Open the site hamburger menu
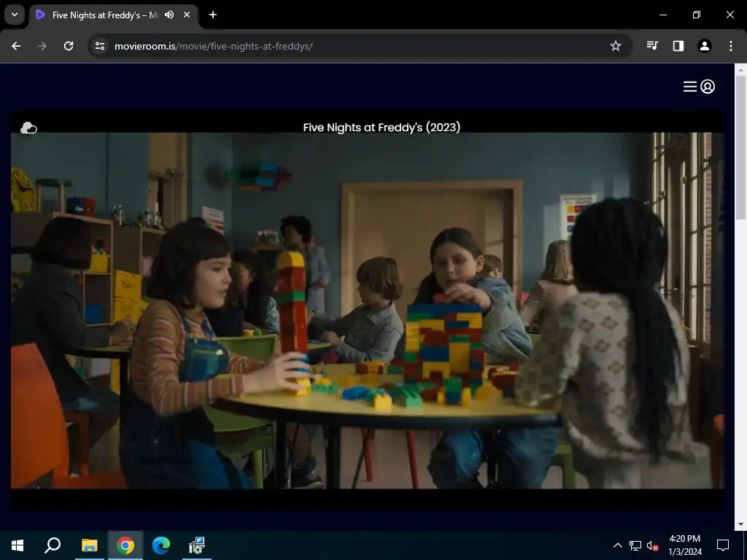 [690, 87]
